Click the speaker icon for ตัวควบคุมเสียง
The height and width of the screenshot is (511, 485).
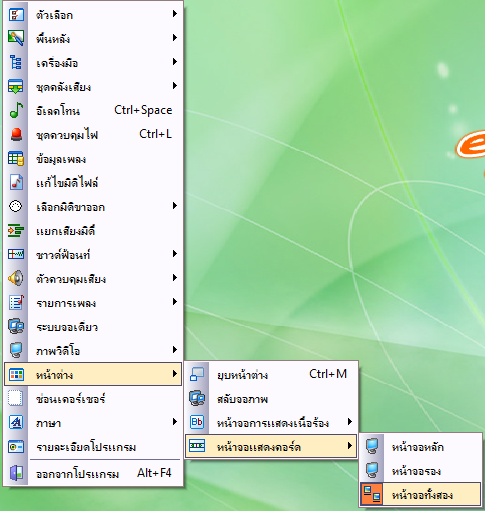click(16, 278)
